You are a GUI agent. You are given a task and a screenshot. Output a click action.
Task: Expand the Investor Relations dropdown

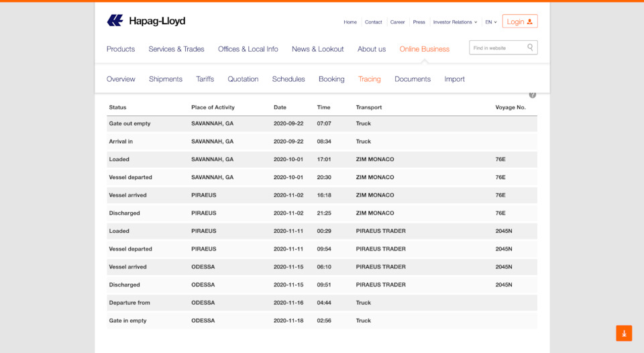[455, 22]
